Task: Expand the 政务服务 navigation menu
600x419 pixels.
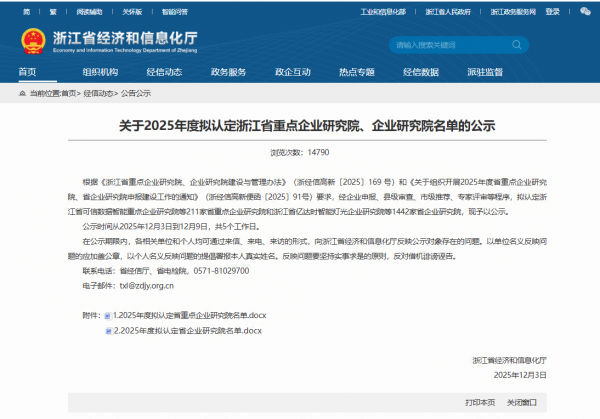Action: point(228,73)
